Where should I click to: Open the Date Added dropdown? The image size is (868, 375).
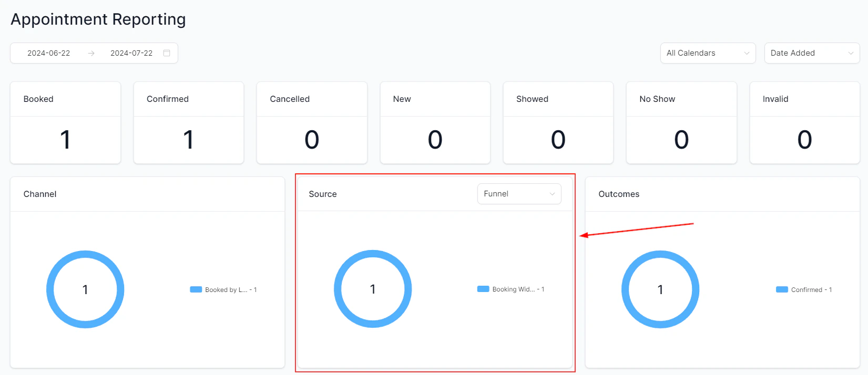tap(812, 53)
